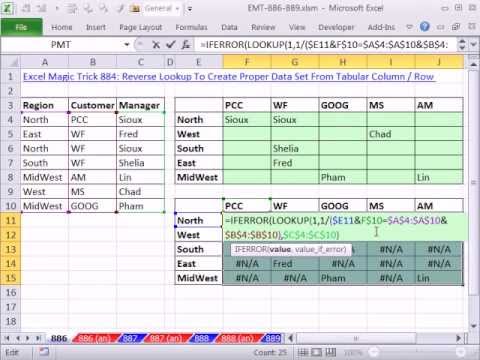Open the green File tab
The height and width of the screenshot is (360, 480).
tap(21, 27)
